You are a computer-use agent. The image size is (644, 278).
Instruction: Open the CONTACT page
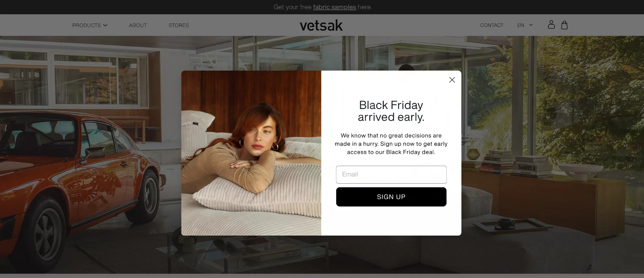click(x=491, y=25)
